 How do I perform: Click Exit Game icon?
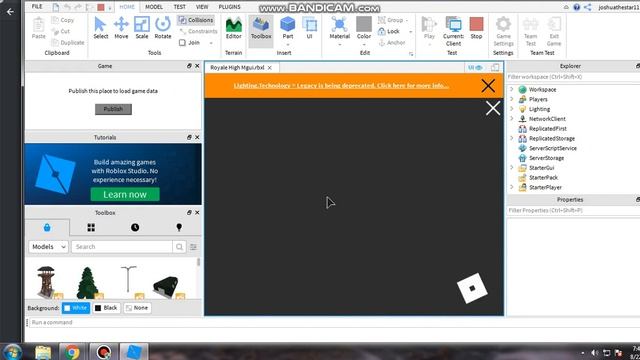coord(554,31)
